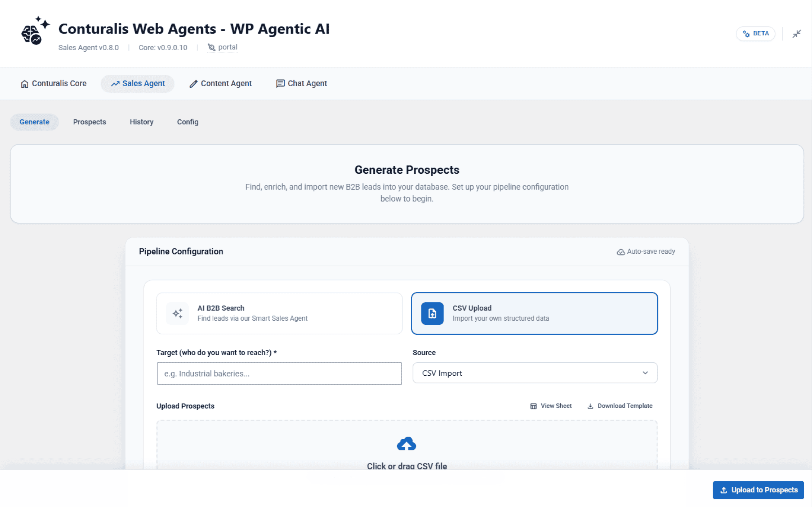
Task: Click the CSV Upload file icon
Action: (x=432, y=313)
